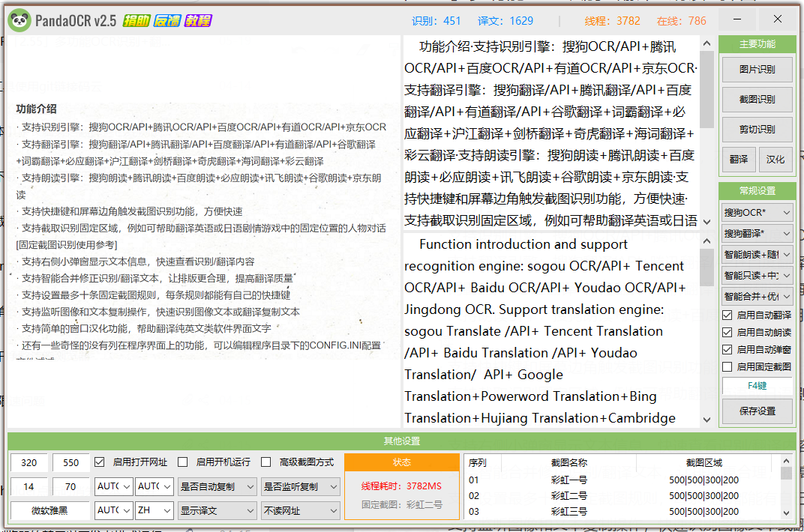This screenshot has height=532, width=804.
Task: Minimize the PandaOCR window
Action: point(737,19)
